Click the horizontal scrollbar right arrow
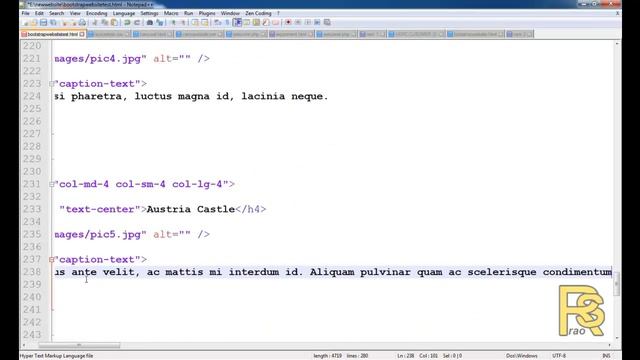Image resolution: width=640 pixels, height=360 pixels. click(x=609, y=345)
